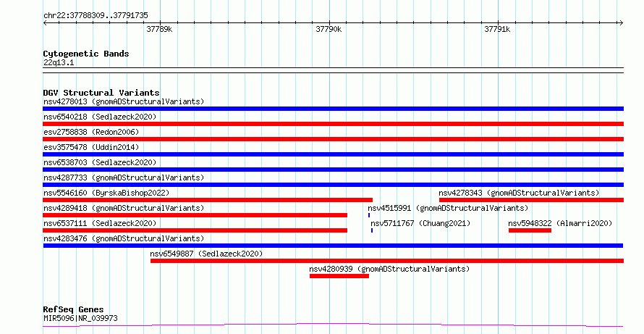
Task: Click the right arrowhead of the ruler
Action: [621, 23]
